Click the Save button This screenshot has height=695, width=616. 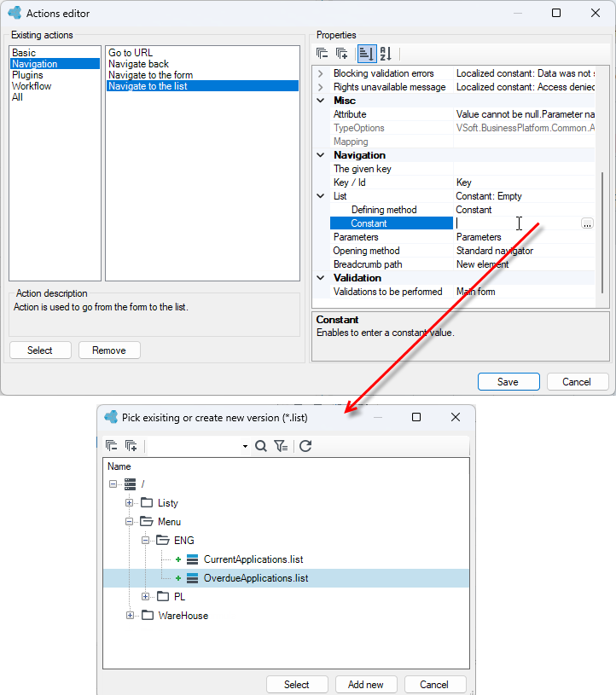(508, 382)
